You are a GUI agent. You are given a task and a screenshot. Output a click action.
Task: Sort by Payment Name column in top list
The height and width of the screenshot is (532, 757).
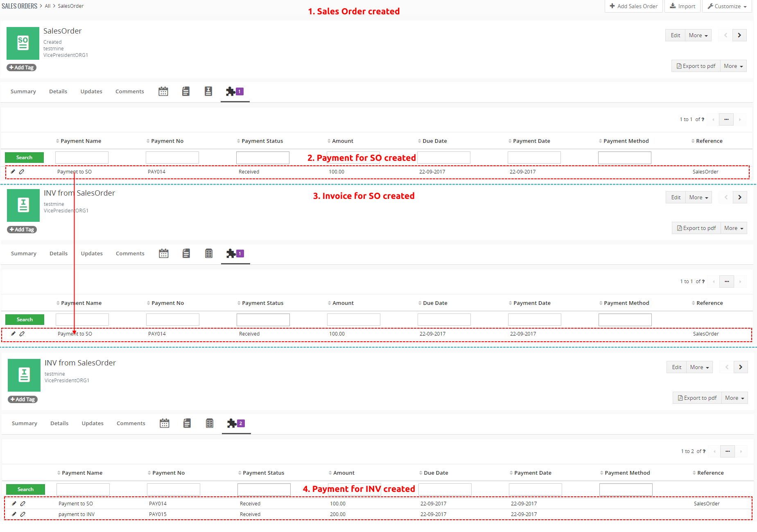point(81,141)
